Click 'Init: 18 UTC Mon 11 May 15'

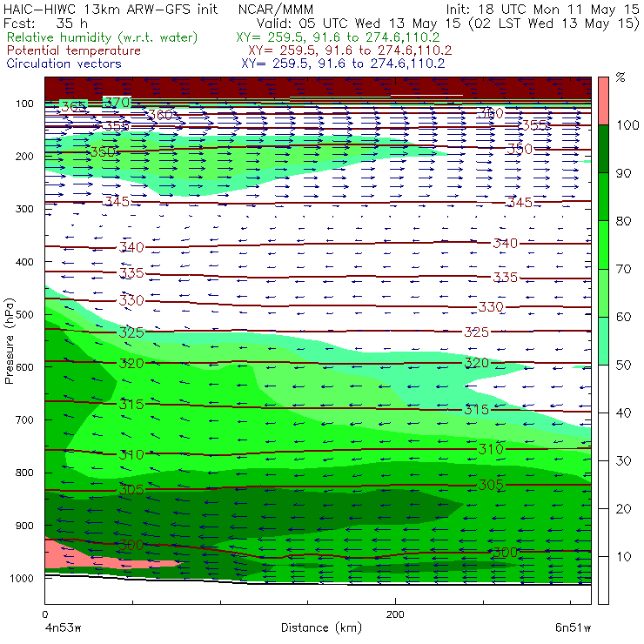pos(542,9)
